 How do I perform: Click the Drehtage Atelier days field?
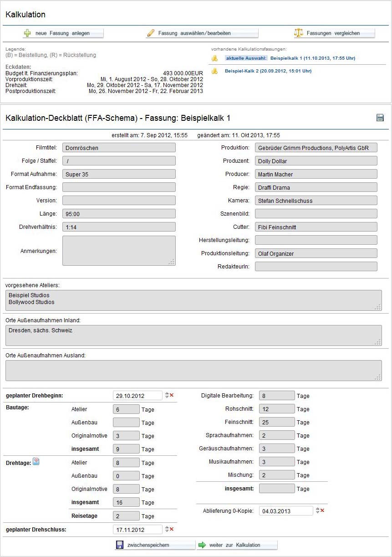tap(126, 463)
